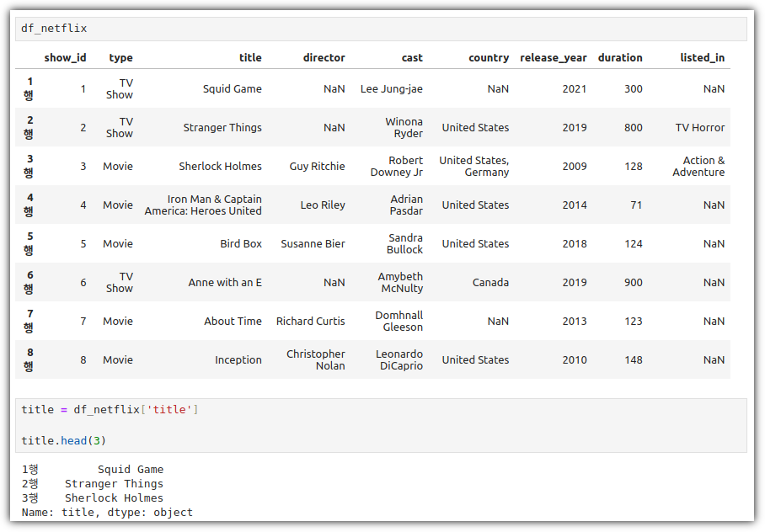765x532 pixels.
Task: Click the df_netflix code cell input
Action: [x=381, y=29]
